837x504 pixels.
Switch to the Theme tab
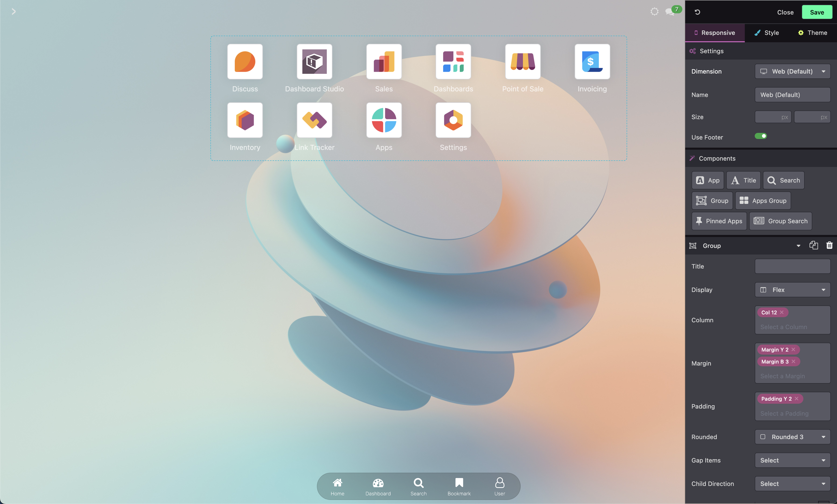812,33
